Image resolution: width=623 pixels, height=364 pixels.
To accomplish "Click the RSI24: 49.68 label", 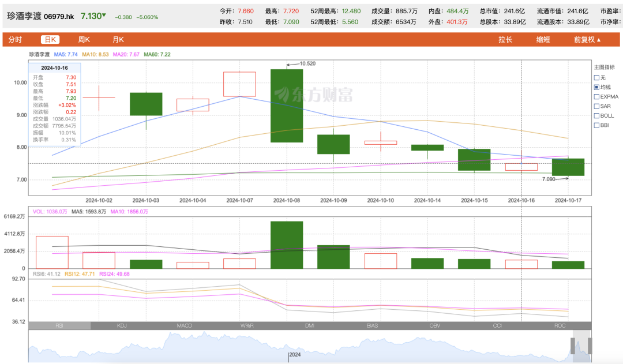I will [x=114, y=274].
